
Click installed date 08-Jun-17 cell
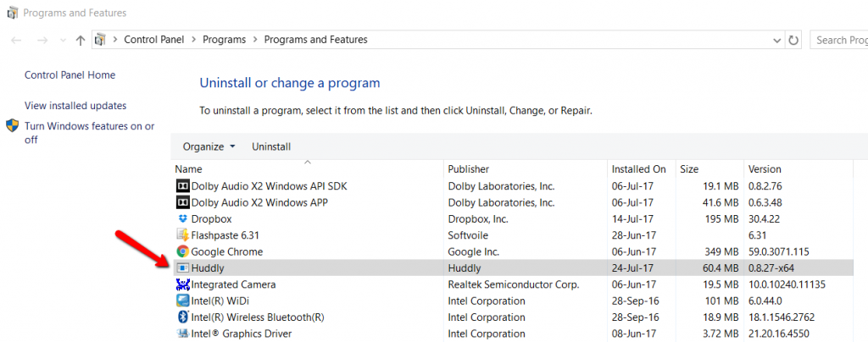coord(633,334)
